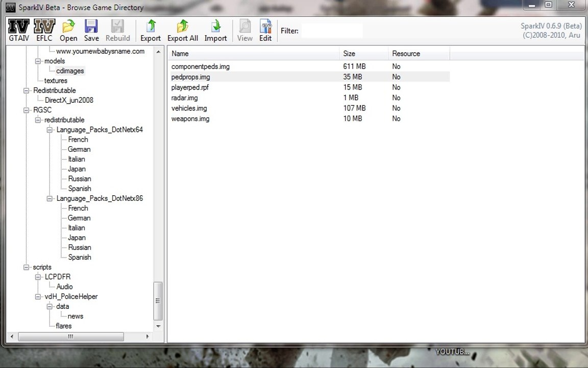This screenshot has height=368, width=588.
Task: Select playerped.rpf in file list
Action: coord(190,87)
